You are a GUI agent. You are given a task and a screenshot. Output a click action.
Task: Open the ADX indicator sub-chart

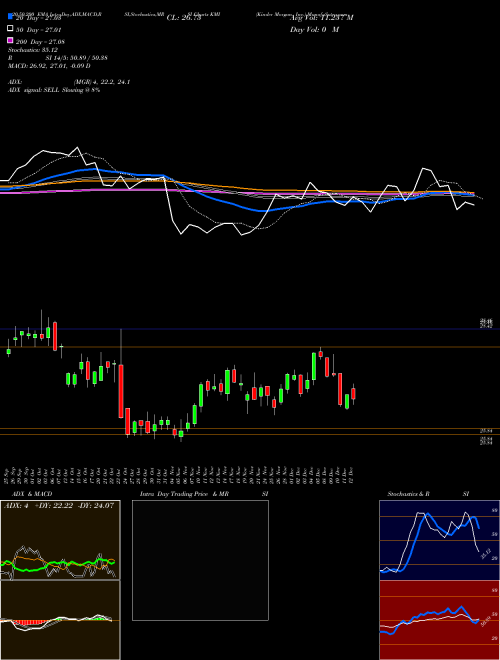(60, 540)
